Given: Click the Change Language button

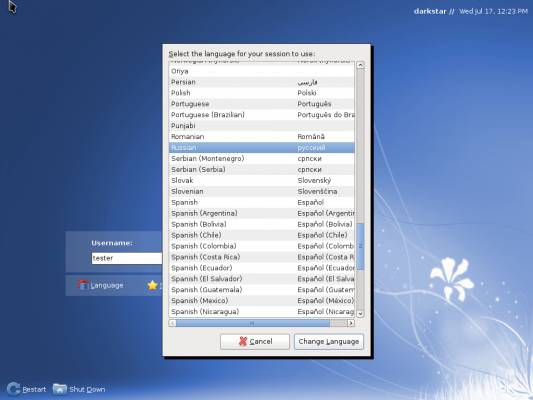Looking at the screenshot, I should pos(329,342).
